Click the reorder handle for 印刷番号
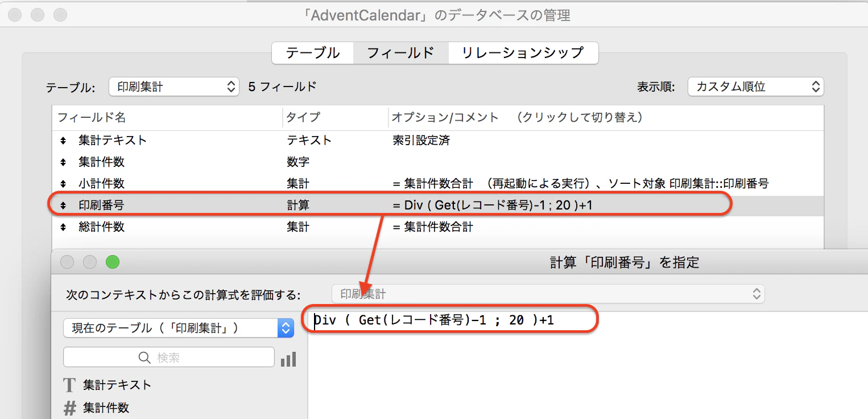The image size is (868, 419). pyautogui.click(x=63, y=206)
